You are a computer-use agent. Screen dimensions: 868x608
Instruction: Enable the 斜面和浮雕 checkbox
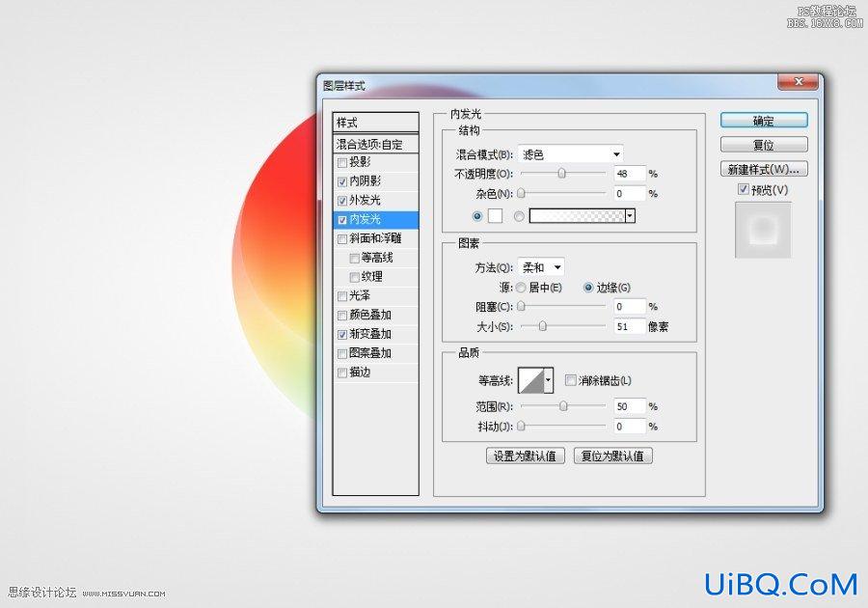[x=342, y=238]
